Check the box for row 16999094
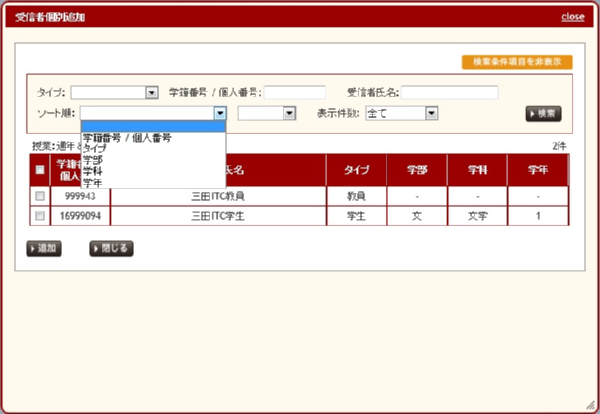 pos(40,215)
